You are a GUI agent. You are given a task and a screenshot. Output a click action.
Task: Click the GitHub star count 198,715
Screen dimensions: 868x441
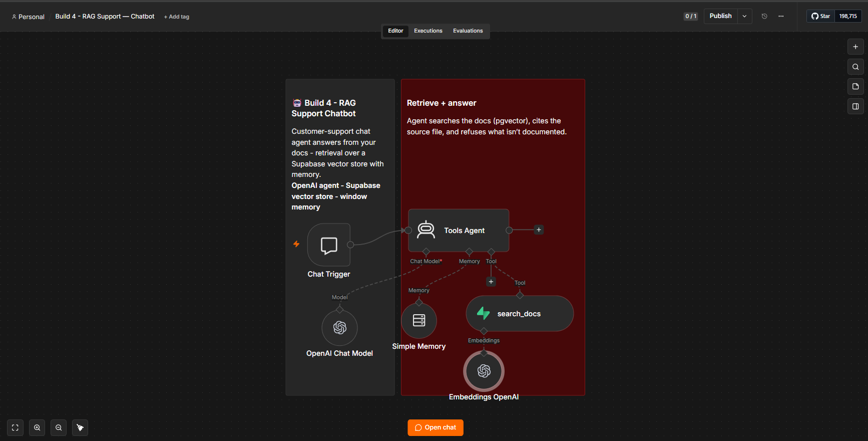pyautogui.click(x=848, y=16)
